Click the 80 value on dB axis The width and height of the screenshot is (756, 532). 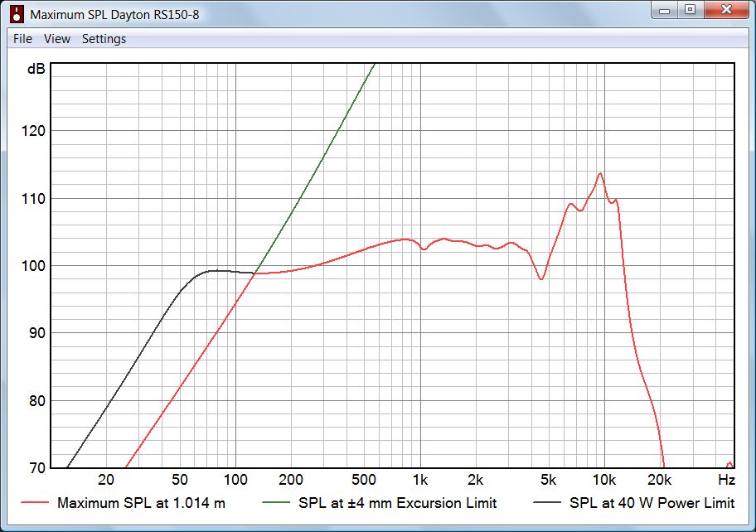coord(37,400)
